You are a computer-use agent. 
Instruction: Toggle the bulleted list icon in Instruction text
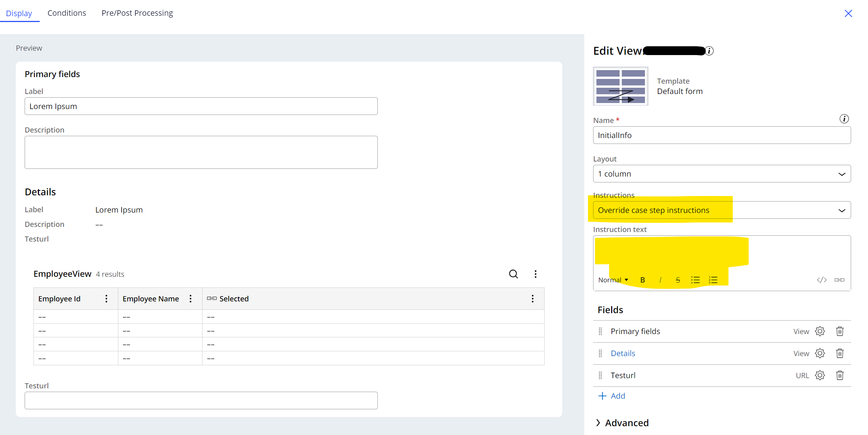(695, 280)
